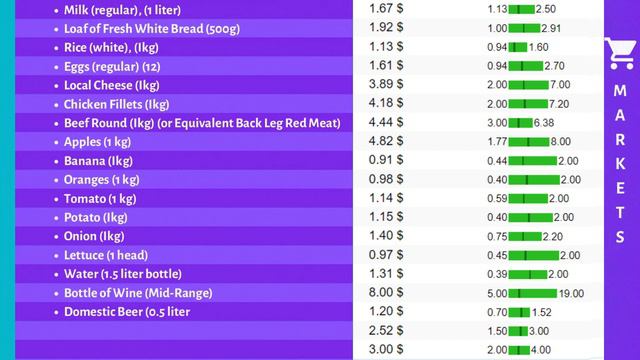Viewport: 640px width, 360px height.
Task: Click the Water (1.5 liter bottle) label
Action: tap(123, 274)
